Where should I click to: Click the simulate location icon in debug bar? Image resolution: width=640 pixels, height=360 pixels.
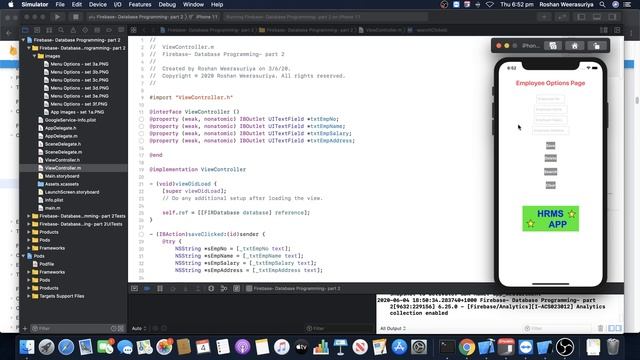[236, 289]
